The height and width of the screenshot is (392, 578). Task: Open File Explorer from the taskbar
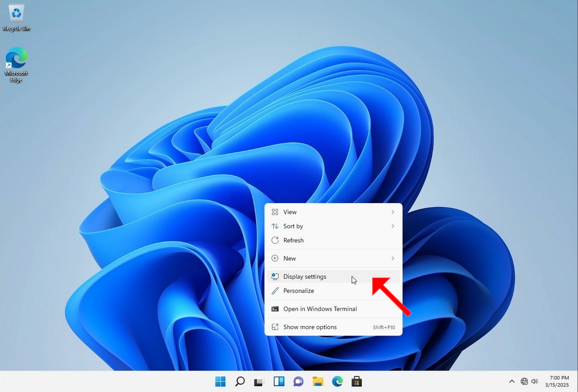pos(318,381)
